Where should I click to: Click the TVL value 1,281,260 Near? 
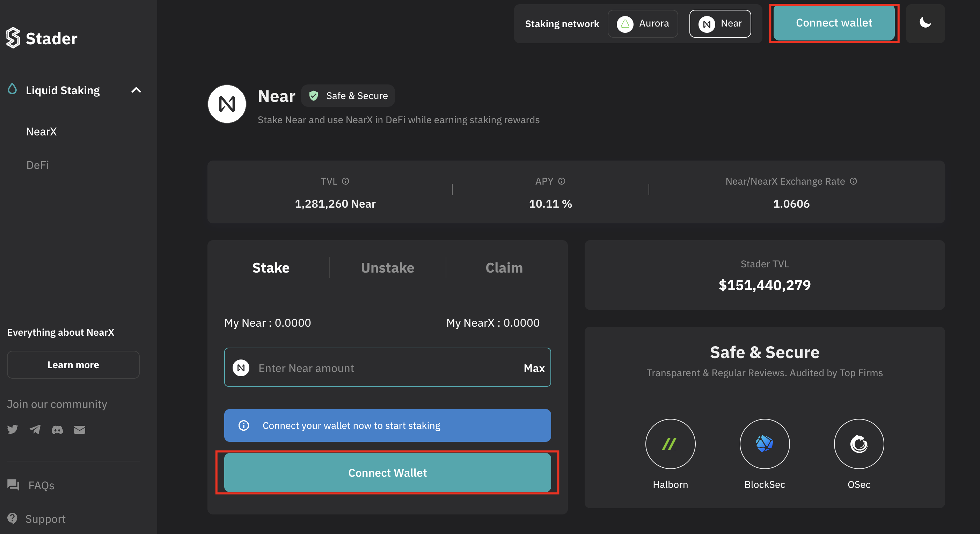point(335,204)
